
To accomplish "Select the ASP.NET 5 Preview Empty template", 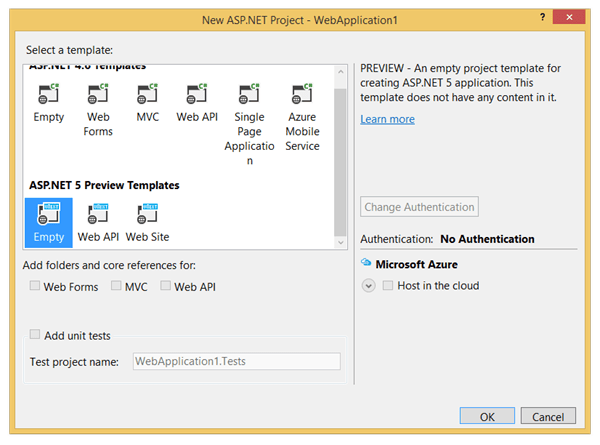I will [x=49, y=222].
